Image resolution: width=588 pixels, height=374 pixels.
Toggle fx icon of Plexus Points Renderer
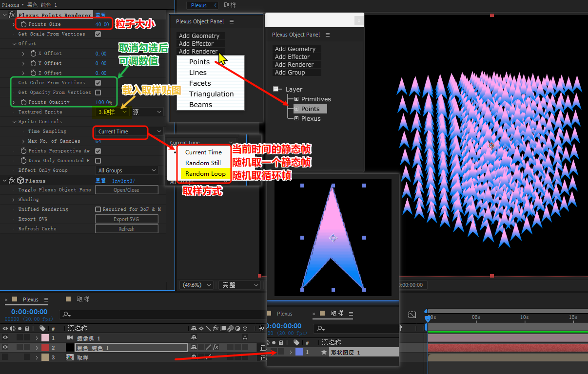pos(12,15)
